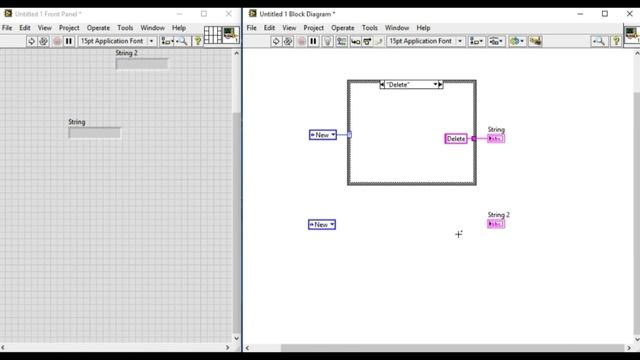Click Front Panel scroll right arrow
The image size is (640, 360).
pyautogui.click(x=228, y=348)
